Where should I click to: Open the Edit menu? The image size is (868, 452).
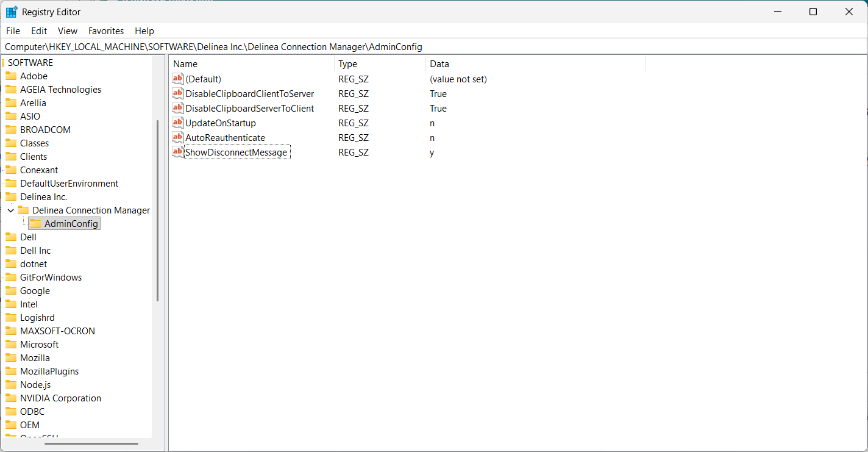click(x=39, y=31)
